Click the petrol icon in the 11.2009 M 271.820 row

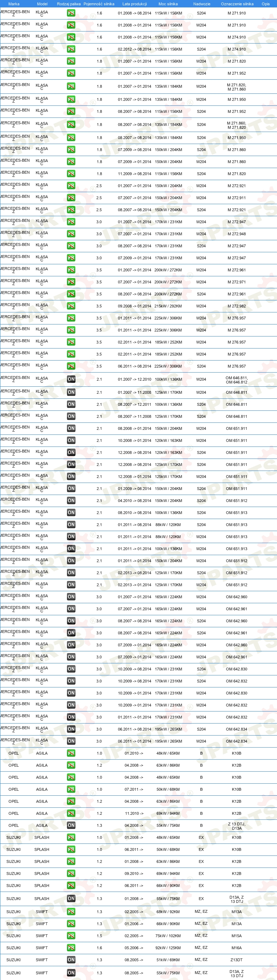[71, 173]
